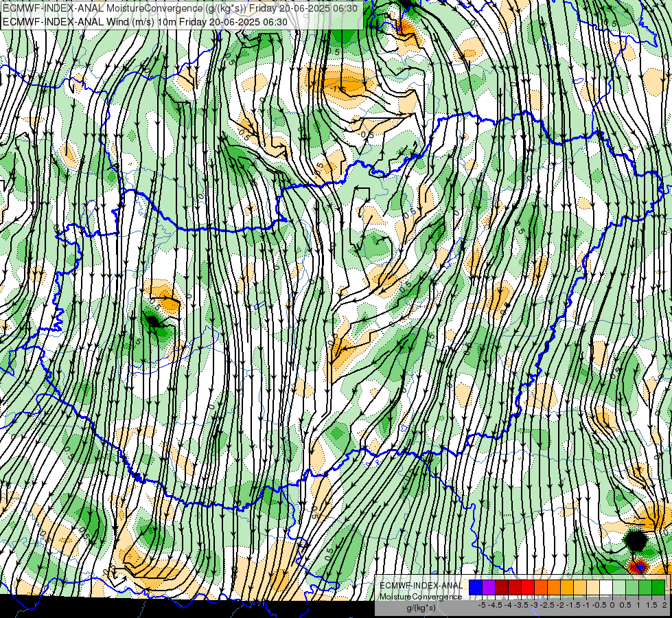The height and width of the screenshot is (618, 672).
Task: Click the MoistureConvergence title line at the top
Action: pos(180,8)
